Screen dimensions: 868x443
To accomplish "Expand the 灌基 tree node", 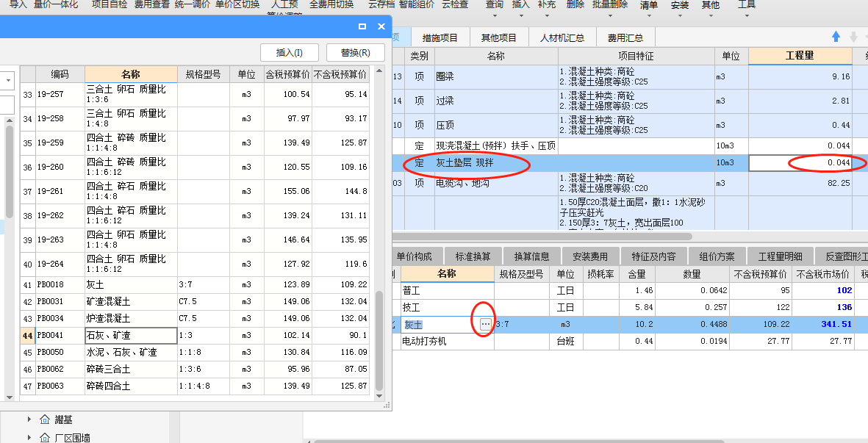I will click(29, 419).
